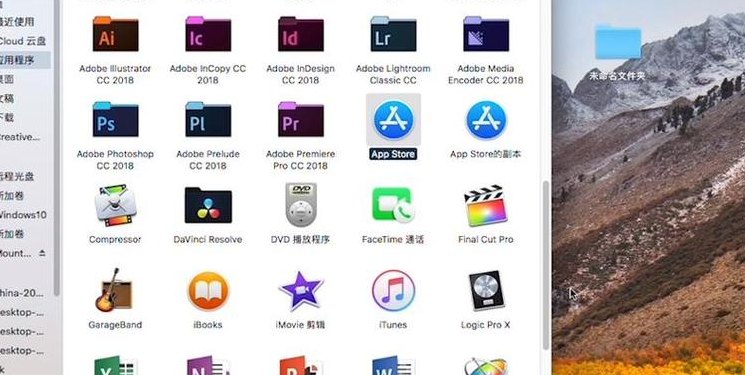
Task: Select the 未命名文件夹 folder on the desktop
Action: coord(618,42)
